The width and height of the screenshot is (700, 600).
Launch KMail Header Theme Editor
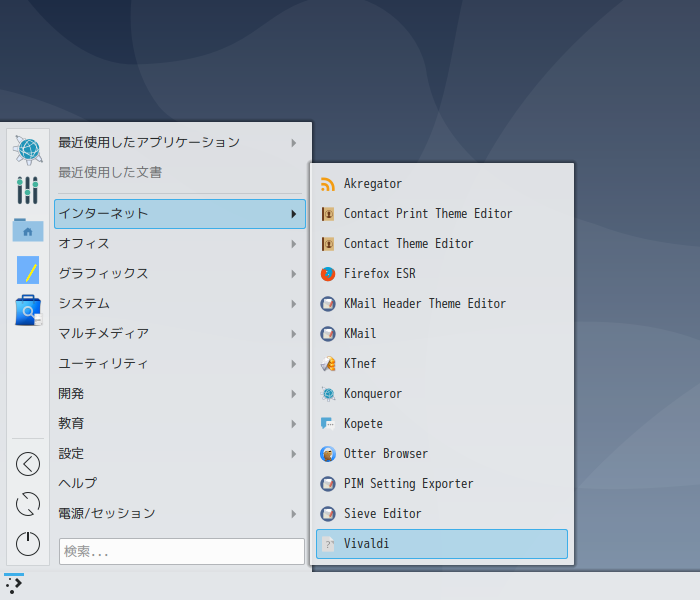coord(442,304)
